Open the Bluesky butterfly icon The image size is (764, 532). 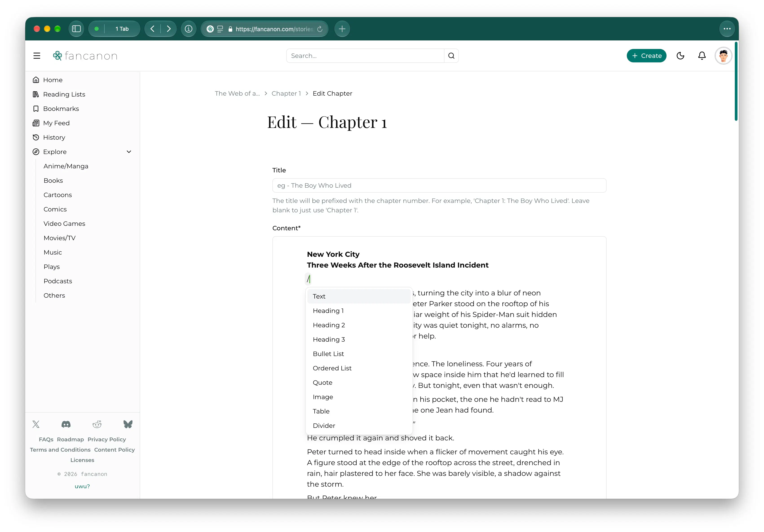tap(128, 424)
